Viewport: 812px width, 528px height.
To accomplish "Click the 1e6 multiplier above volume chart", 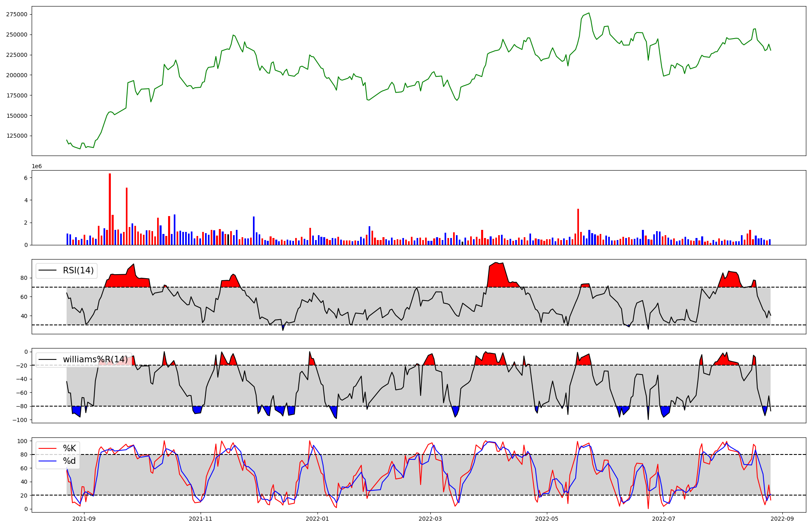I will pos(37,167).
